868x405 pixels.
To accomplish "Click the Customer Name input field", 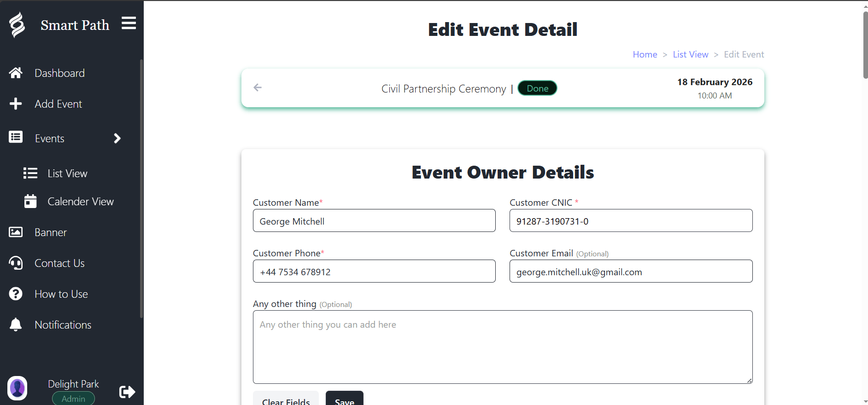I will (x=374, y=221).
